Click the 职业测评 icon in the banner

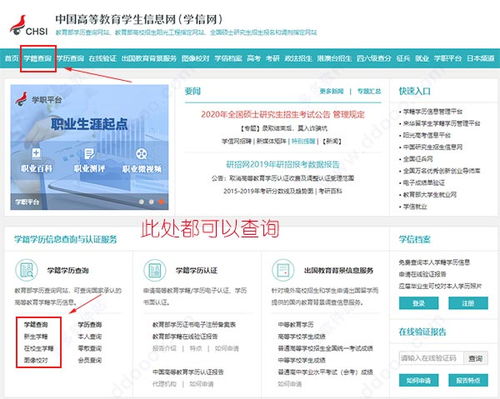coord(89,153)
